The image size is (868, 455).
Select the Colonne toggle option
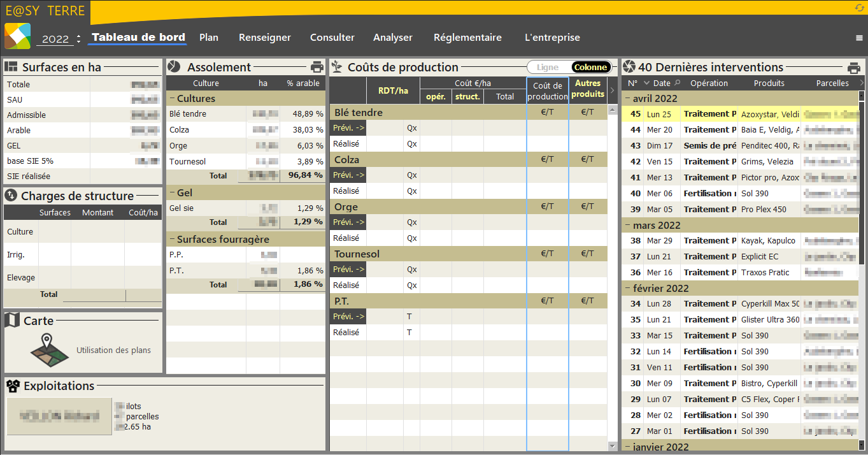coord(590,68)
